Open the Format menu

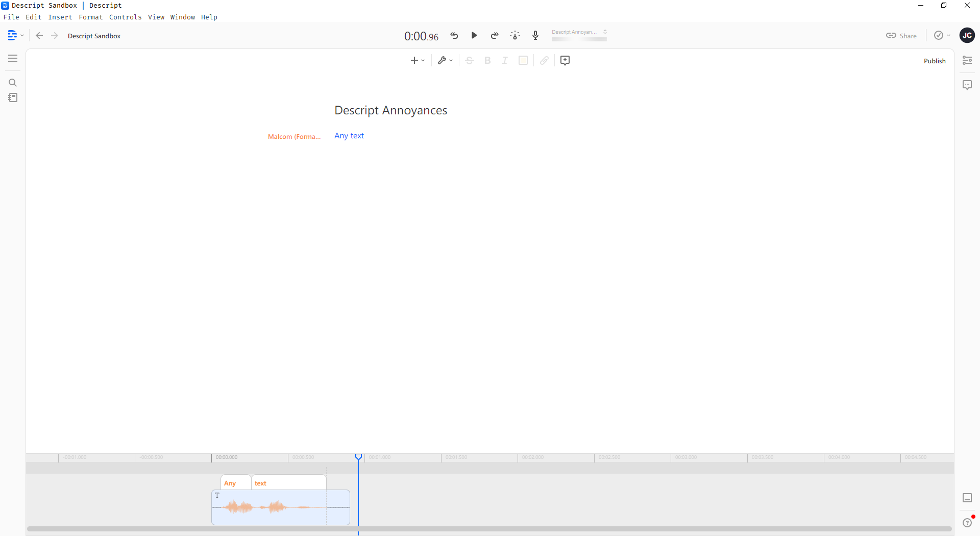[x=91, y=17]
